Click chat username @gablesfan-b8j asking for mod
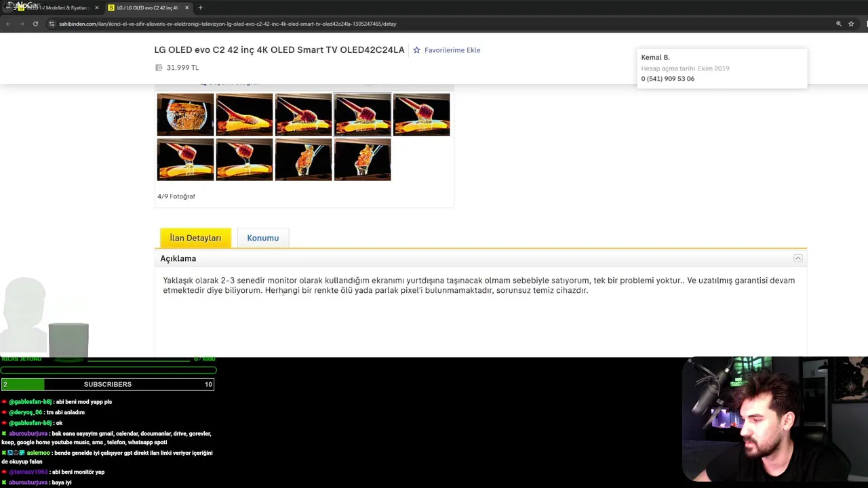The image size is (868, 488). pos(30,402)
